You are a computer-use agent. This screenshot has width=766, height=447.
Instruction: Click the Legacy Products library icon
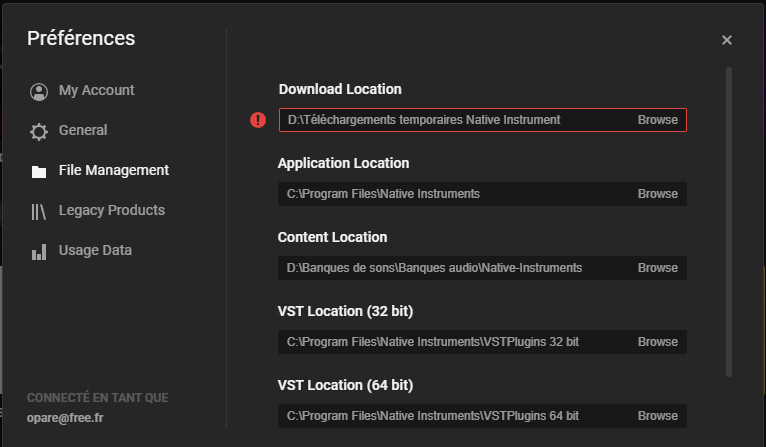39,211
